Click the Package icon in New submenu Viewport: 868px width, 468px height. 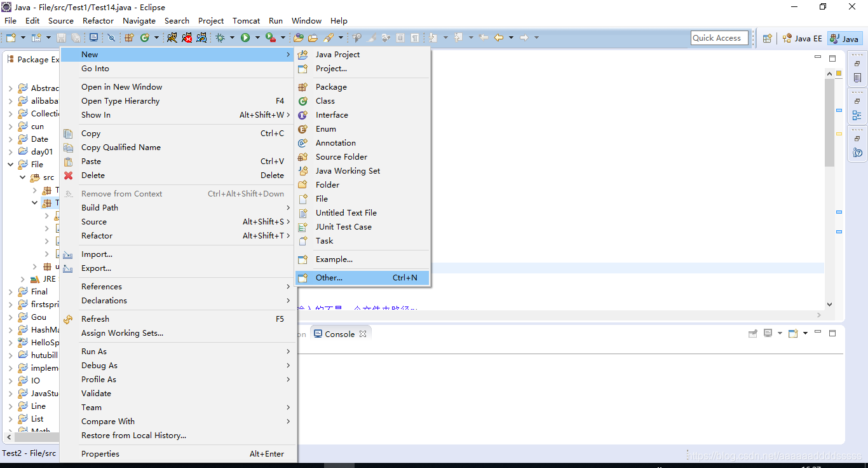(x=303, y=87)
